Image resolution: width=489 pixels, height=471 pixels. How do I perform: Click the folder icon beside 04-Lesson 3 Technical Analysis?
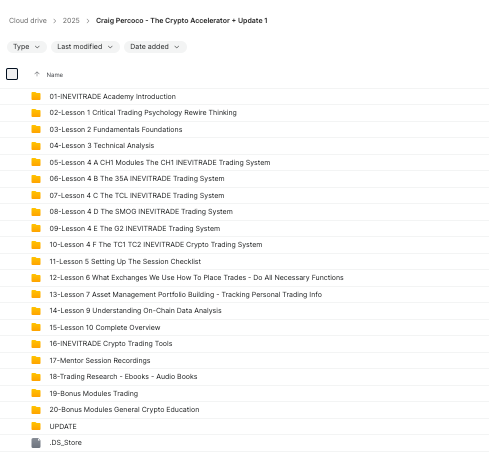(36, 146)
